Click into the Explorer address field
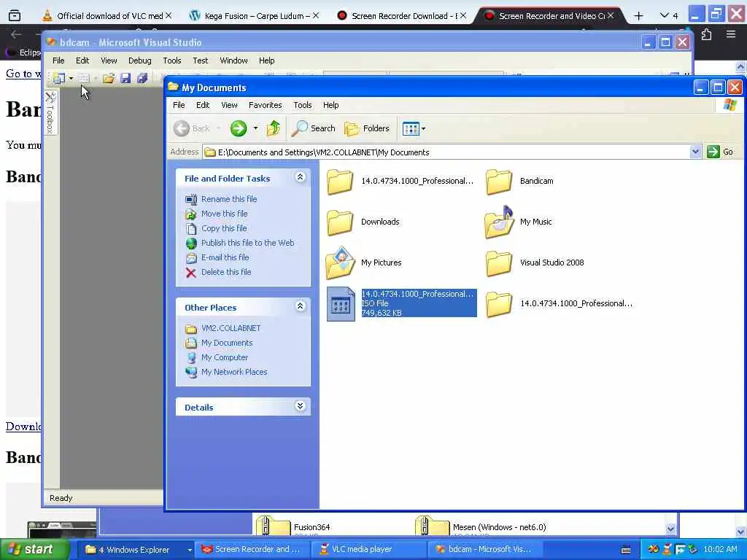Image resolution: width=747 pixels, height=560 pixels. (446, 152)
